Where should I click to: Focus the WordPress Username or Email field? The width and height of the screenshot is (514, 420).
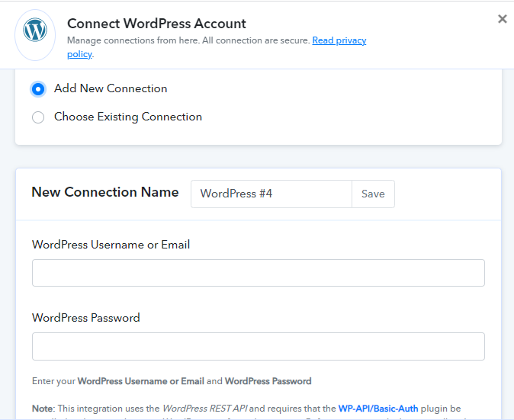coord(259,273)
